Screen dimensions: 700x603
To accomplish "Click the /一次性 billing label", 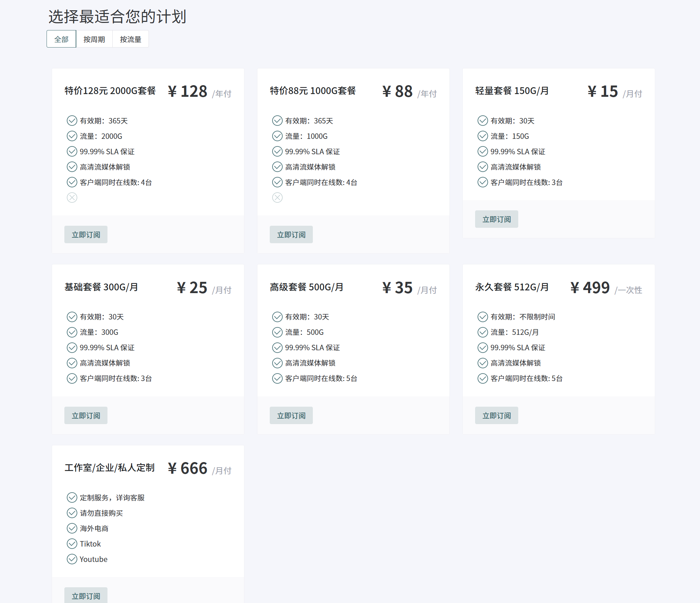I will (628, 290).
